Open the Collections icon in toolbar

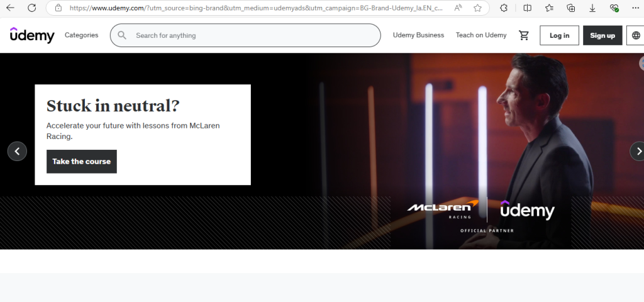click(x=570, y=8)
